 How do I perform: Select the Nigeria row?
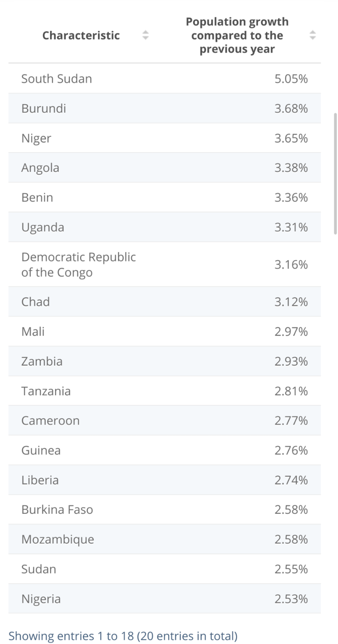(x=165, y=599)
